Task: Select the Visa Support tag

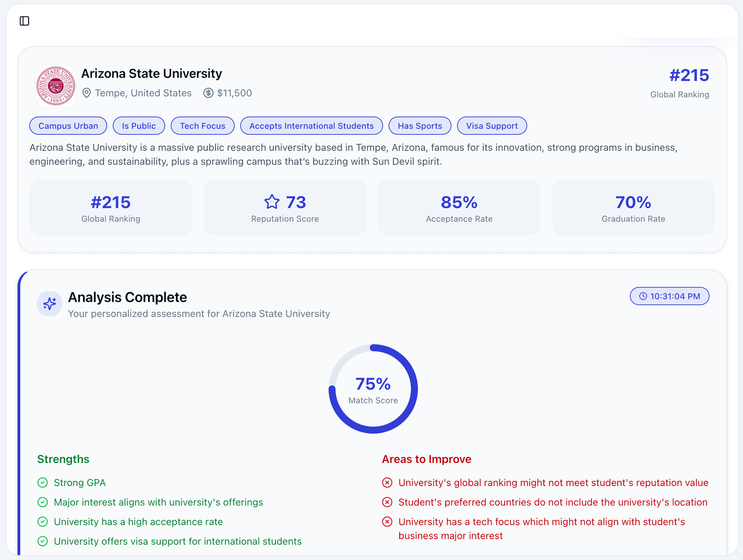Action: tap(492, 126)
